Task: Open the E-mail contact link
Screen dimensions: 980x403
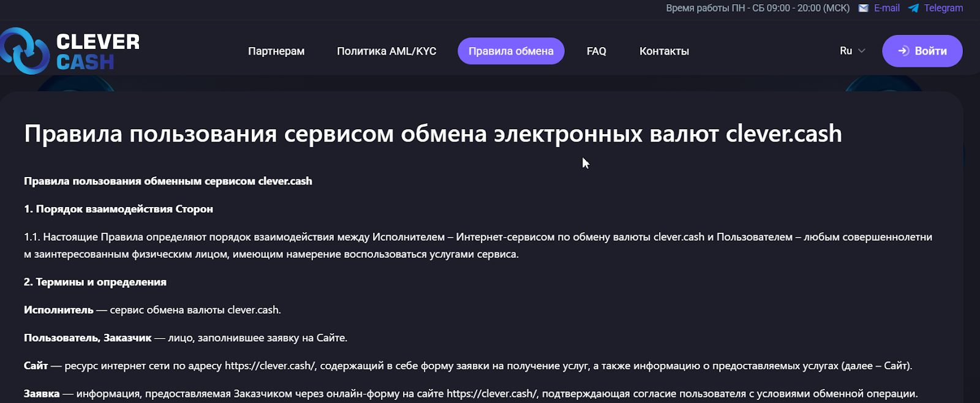Action: (x=886, y=8)
